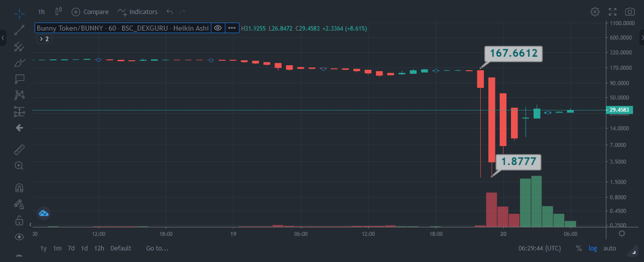Click the redo arrow

[x=182, y=12]
